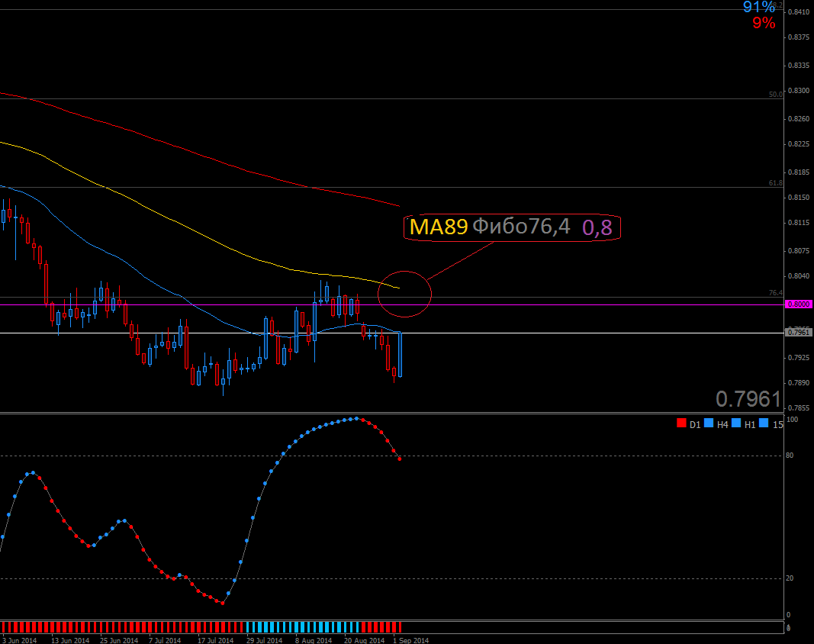Click the 50.0 Fibonacci level label
814x644 pixels.
coord(776,94)
